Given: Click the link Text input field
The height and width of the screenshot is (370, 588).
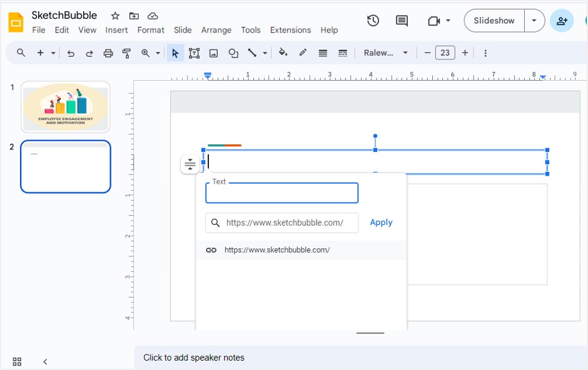Looking at the screenshot, I should pos(281,193).
